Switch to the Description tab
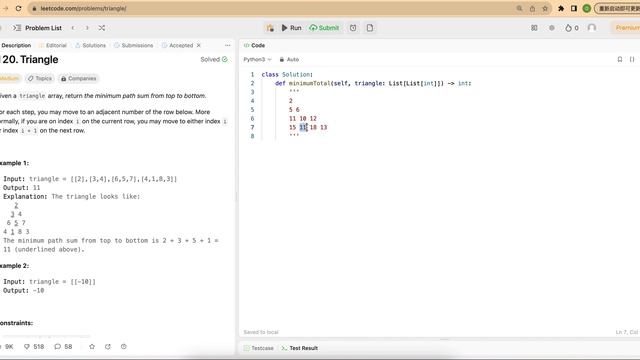Viewport: 640px width, 360px height. [16, 45]
